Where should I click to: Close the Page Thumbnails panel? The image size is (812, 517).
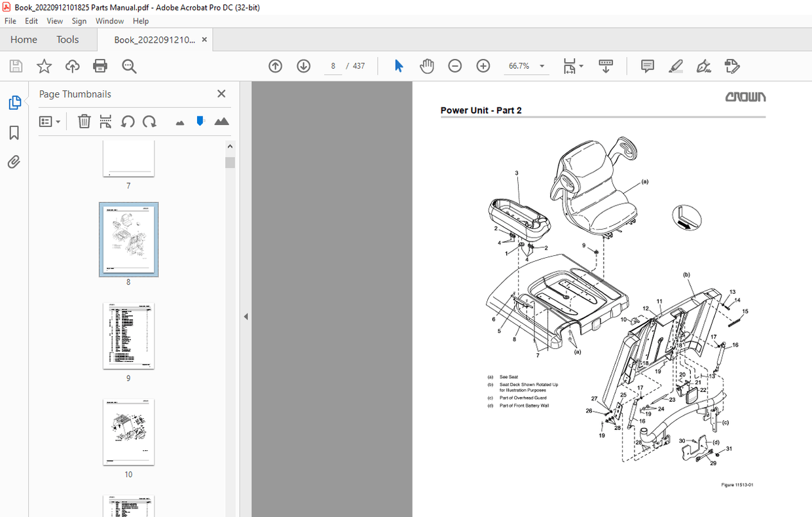pos(221,94)
